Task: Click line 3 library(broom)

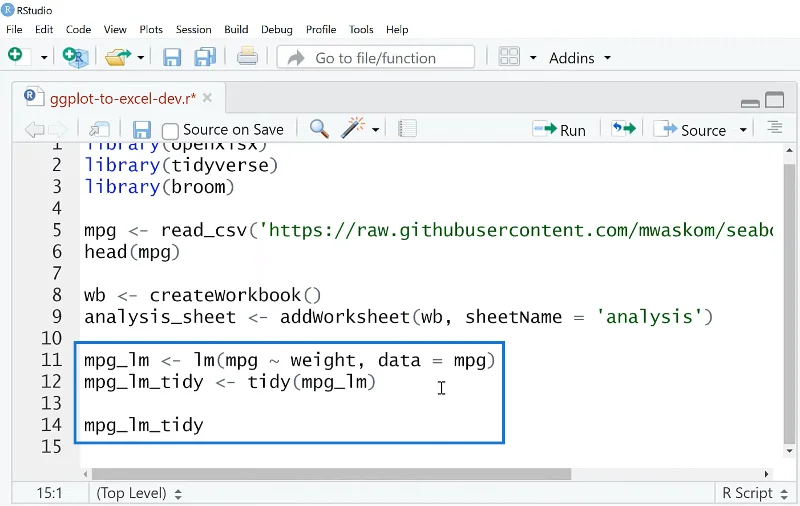Action: point(159,187)
